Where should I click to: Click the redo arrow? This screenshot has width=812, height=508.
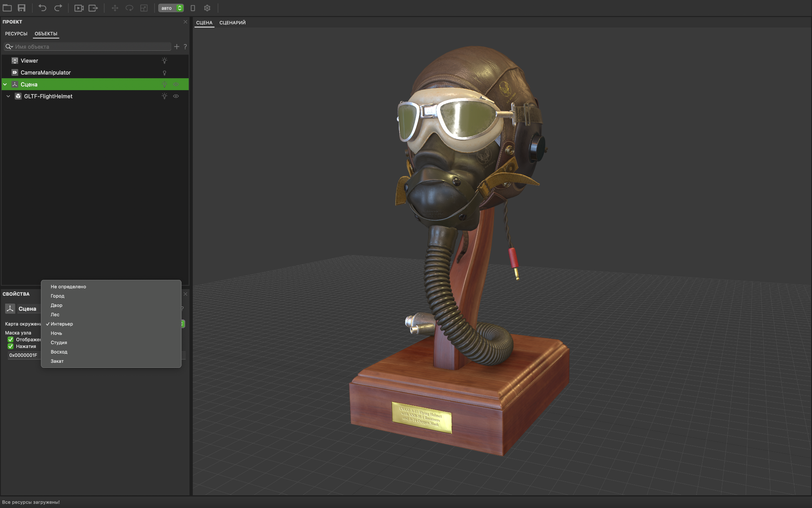pos(58,8)
